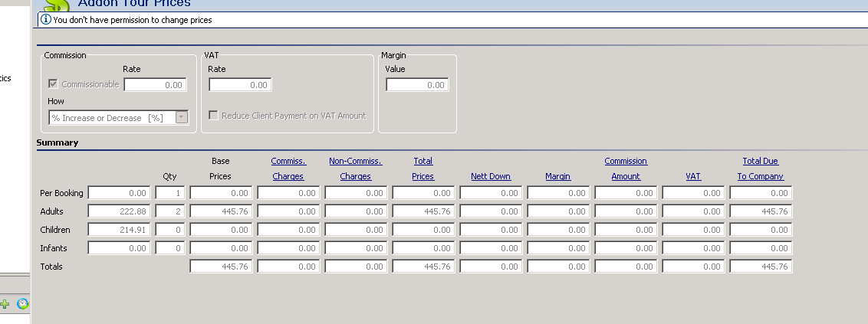The width and height of the screenshot is (868, 324).
Task: Open the How commission method dropdown
Action: pyautogui.click(x=182, y=117)
